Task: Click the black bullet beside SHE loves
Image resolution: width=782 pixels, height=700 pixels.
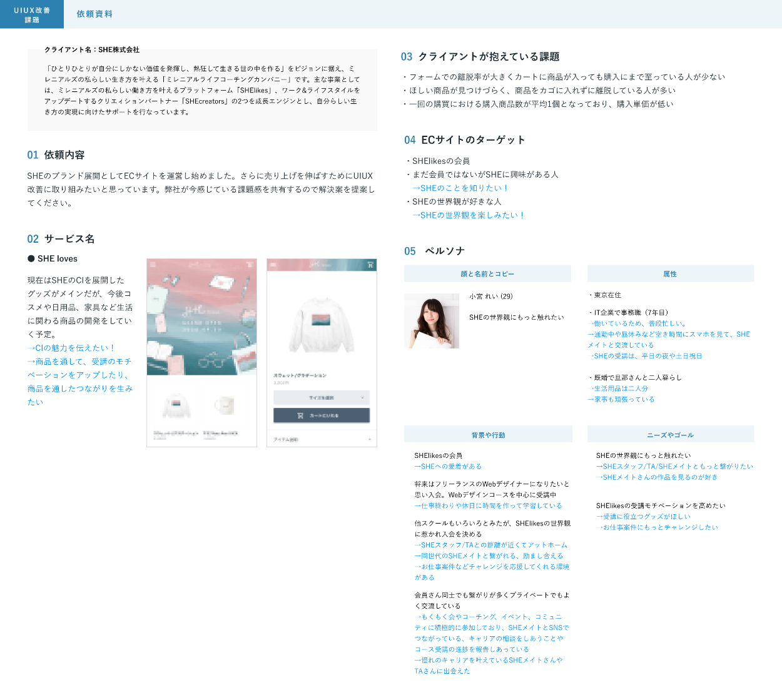Action: 31,259
